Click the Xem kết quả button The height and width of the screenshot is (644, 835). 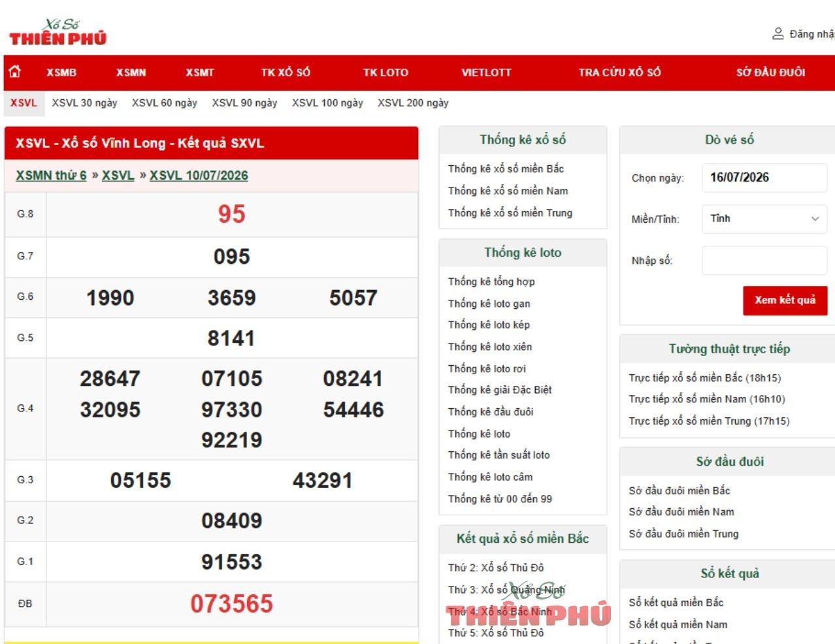click(x=785, y=300)
